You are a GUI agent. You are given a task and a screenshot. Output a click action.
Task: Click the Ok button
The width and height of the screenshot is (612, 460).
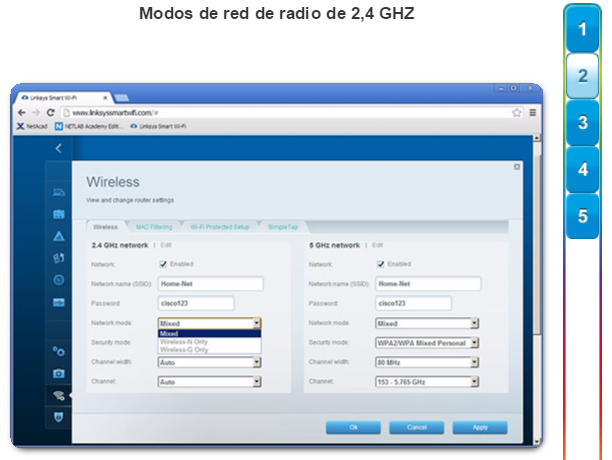click(x=353, y=427)
